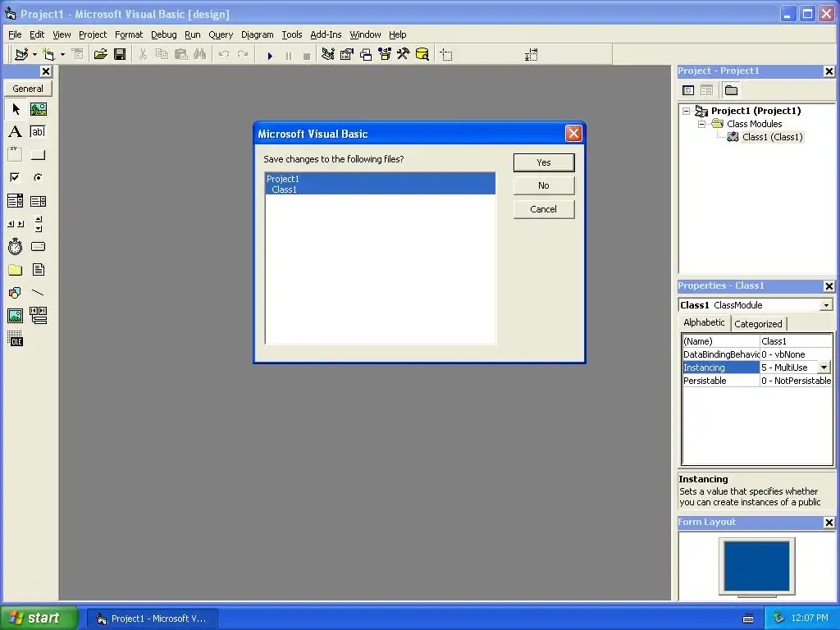Open the Properties Window toolbar icon

click(x=347, y=54)
